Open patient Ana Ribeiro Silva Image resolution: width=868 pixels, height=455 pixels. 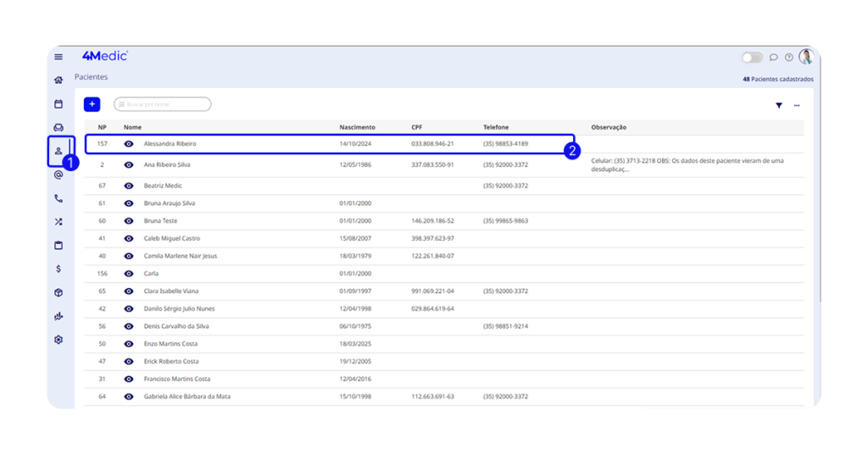coord(167,164)
